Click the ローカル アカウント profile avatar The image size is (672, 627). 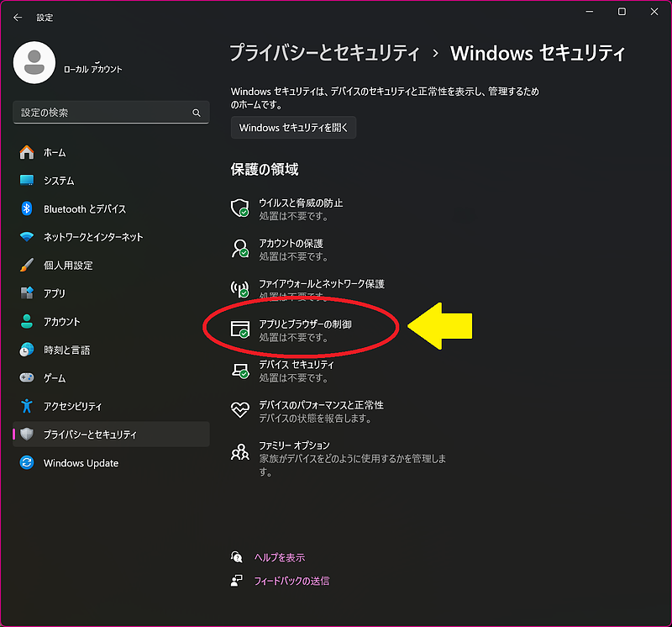(x=34, y=63)
